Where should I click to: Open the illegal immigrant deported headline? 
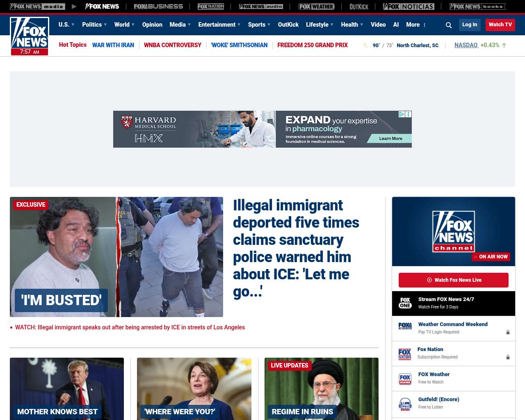pos(296,249)
